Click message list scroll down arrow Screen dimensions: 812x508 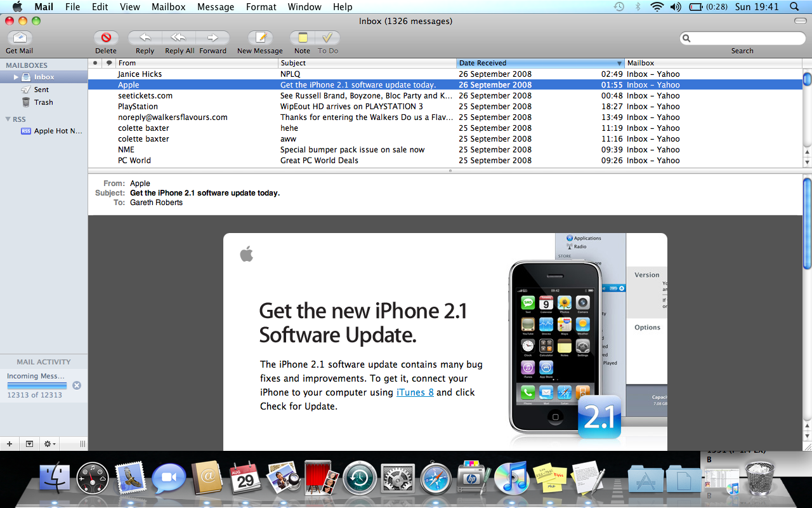[807, 163]
